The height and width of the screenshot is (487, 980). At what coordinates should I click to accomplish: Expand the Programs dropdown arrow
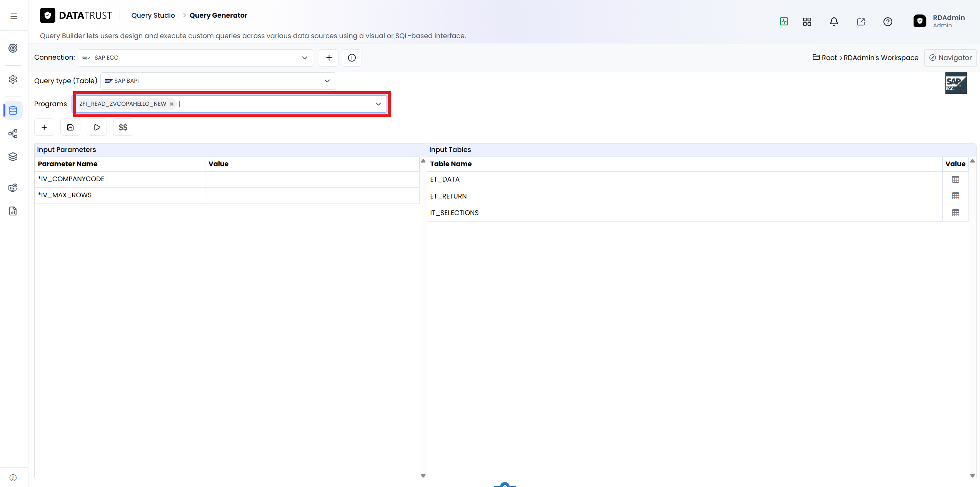pyautogui.click(x=378, y=104)
